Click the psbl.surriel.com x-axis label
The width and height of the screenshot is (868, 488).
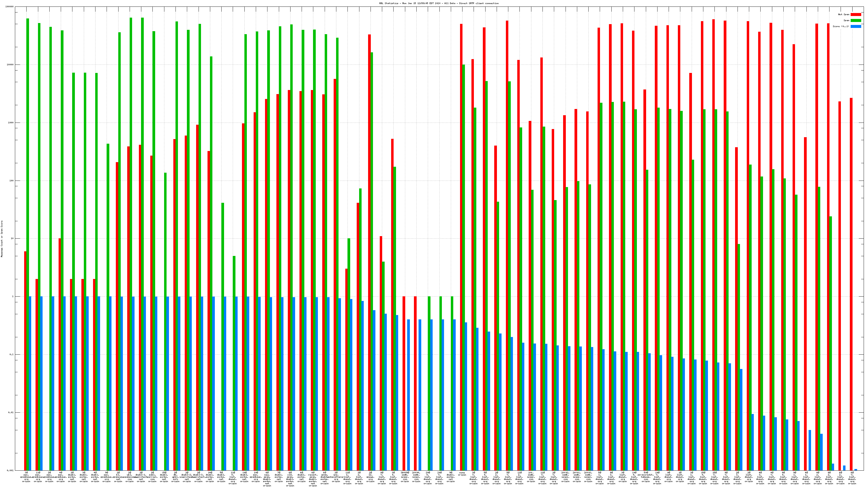pos(153,477)
